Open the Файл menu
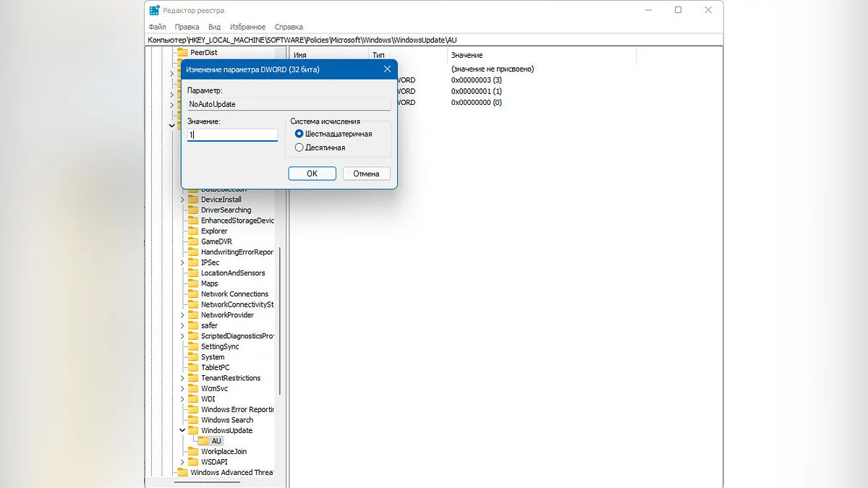Viewport: 868px width, 488px height. click(x=157, y=27)
